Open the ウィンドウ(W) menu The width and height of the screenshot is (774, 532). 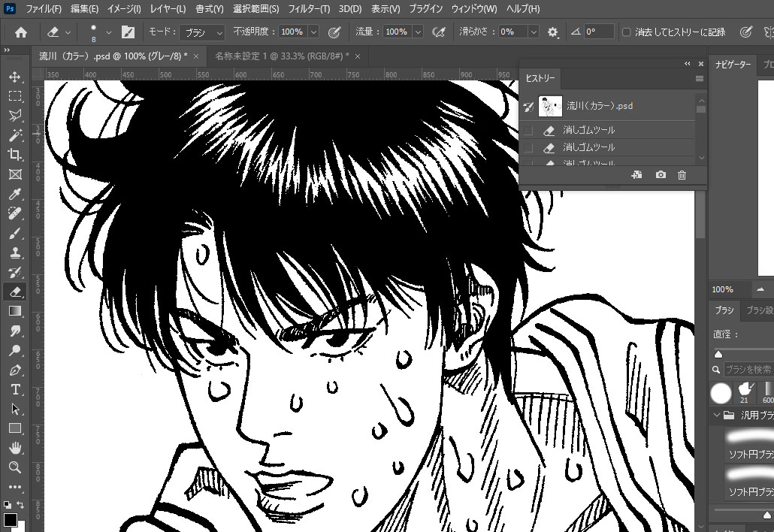474,9
